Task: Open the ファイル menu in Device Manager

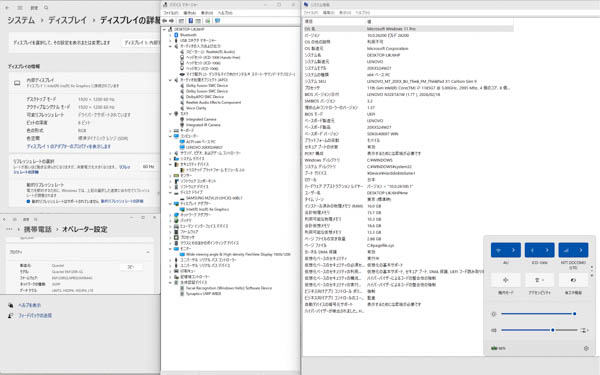Action: coord(171,13)
